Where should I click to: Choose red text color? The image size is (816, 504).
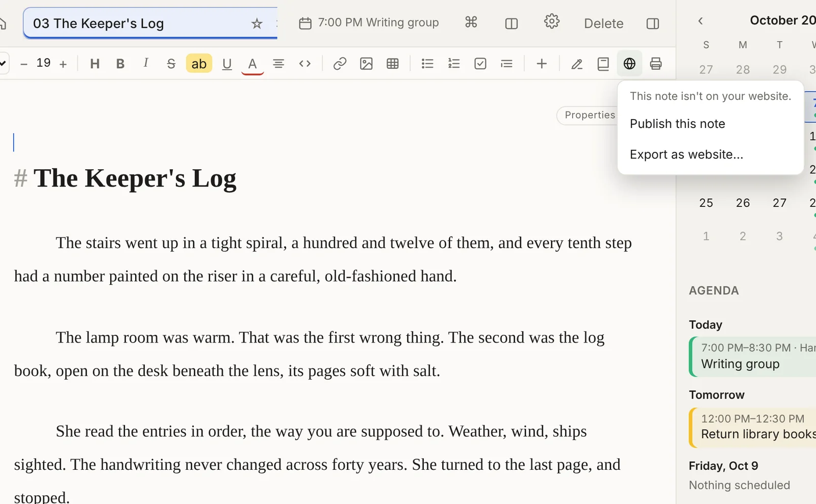click(252, 65)
